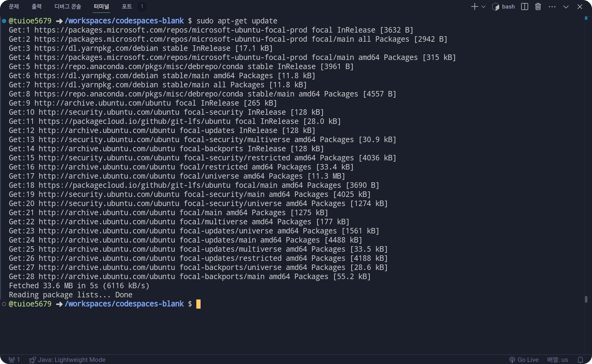This screenshot has width=592, height=364.
Task: Switch to the 출력 tab
Action: click(37, 6)
